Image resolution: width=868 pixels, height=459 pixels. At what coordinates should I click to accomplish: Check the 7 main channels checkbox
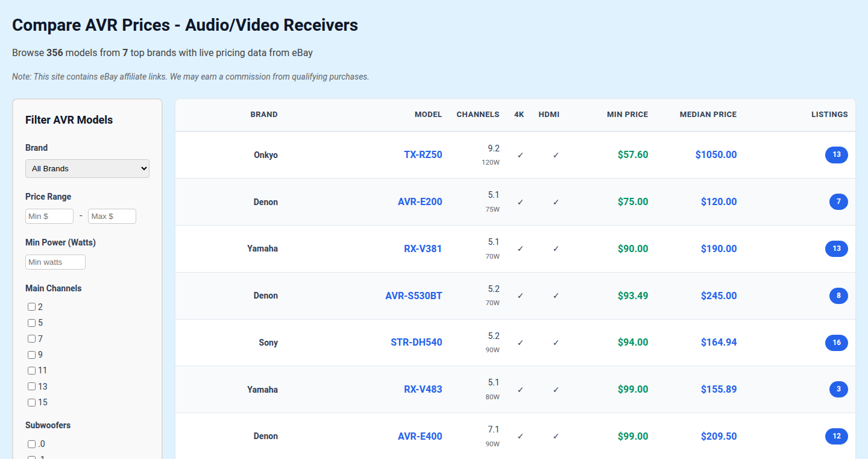click(31, 339)
